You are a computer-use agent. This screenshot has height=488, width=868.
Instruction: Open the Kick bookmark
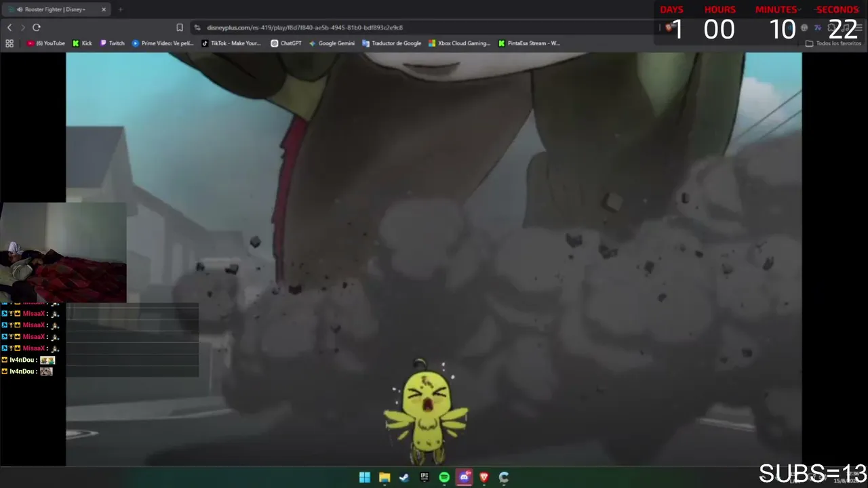coord(83,43)
